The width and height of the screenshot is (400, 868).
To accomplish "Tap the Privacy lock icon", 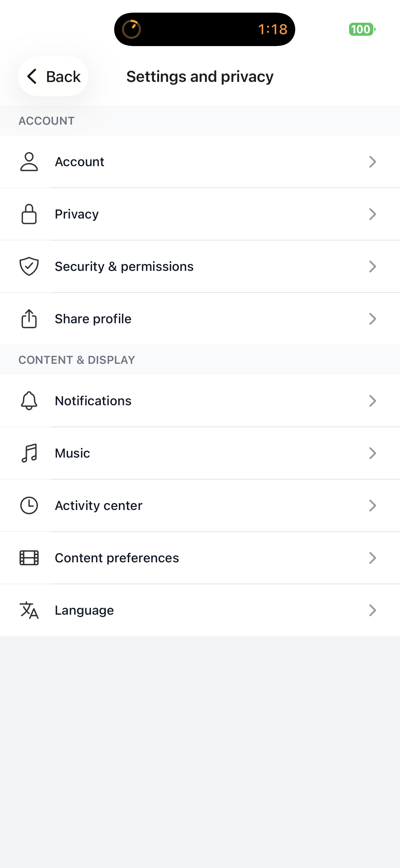I will pos(29,214).
